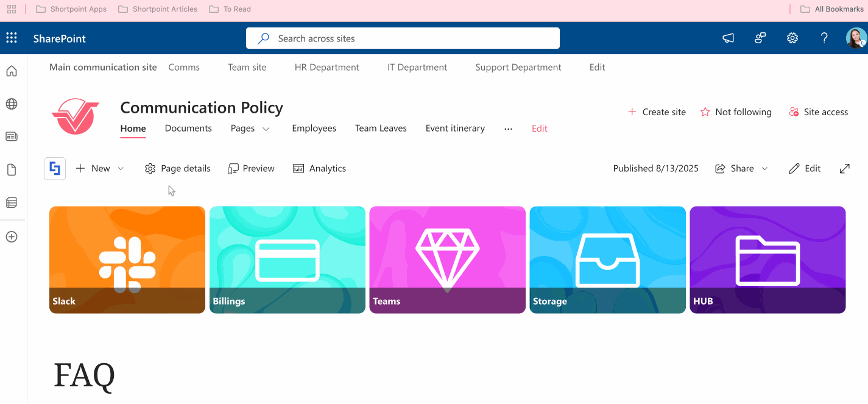This screenshot has height=404, width=868.
Task: Open the All Bookmarks folder
Action: (x=832, y=9)
